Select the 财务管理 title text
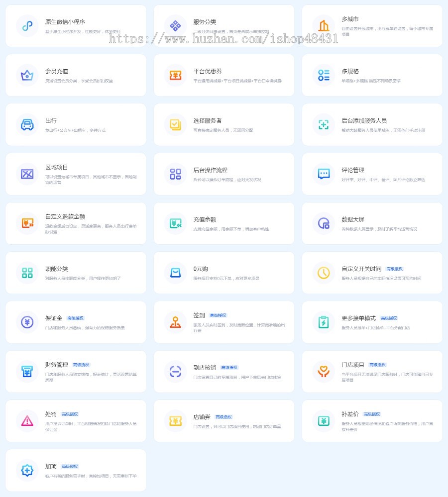Image resolution: width=448 pixels, height=497 pixels. coord(56,365)
